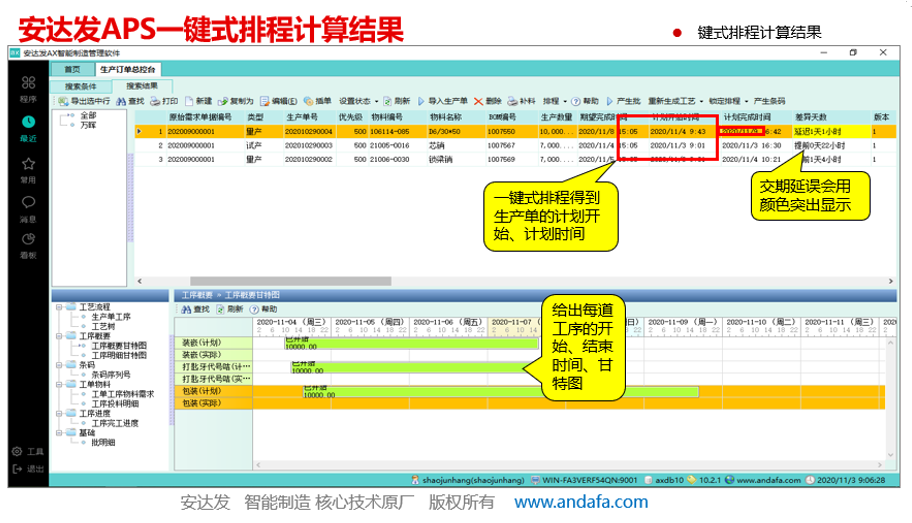Select 万辉 in the filter tree
This screenshot has height=523, width=912.
tap(88, 125)
